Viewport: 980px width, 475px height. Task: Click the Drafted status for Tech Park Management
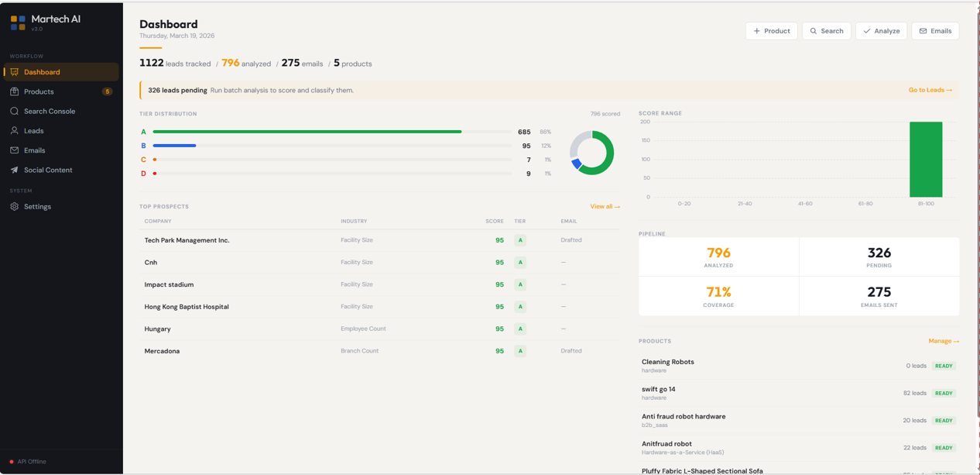click(x=571, y=240)
